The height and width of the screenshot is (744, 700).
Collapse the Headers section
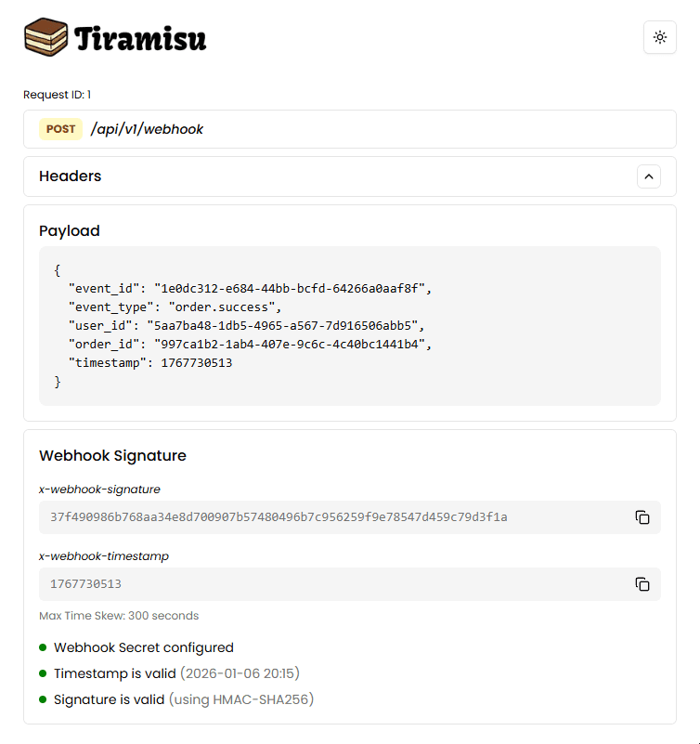[x=648, y=176]
